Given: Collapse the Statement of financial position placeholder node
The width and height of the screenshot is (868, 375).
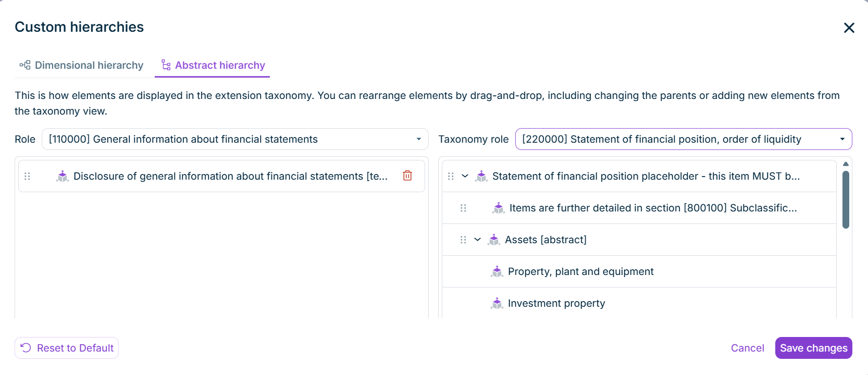Looking at the screenshot, I should point(465,176).
